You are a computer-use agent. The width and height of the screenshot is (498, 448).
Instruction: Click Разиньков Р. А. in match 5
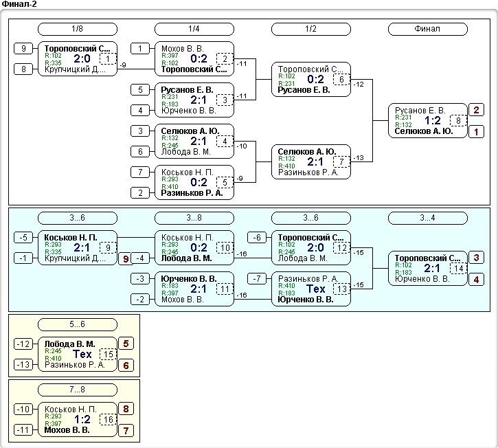tap(192, 193)
